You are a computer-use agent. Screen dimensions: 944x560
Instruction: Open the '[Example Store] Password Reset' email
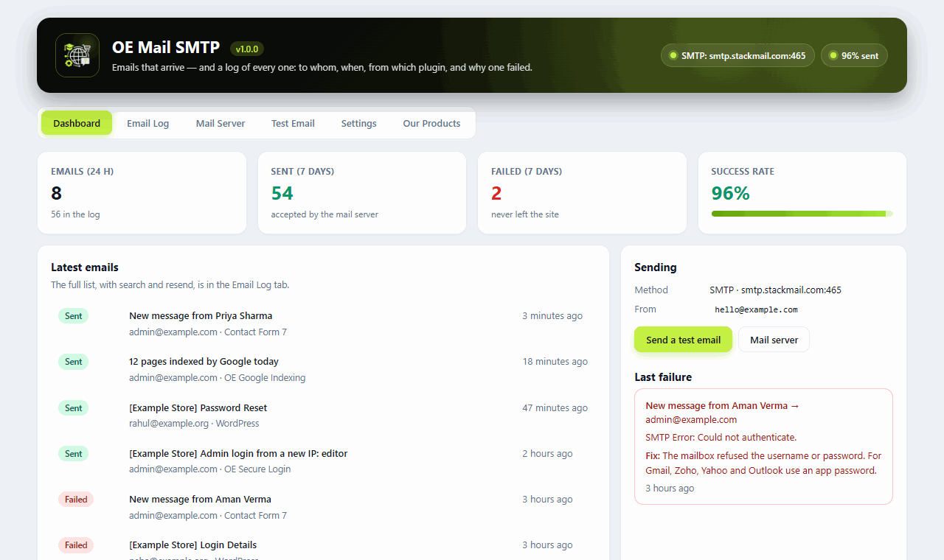point(198,407)
